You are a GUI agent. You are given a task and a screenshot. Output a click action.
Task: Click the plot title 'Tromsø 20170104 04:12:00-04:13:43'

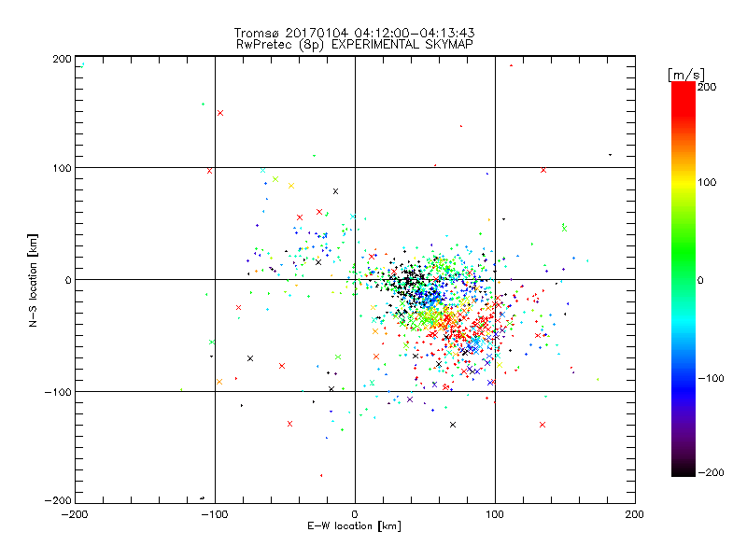(x=354, y=33)
